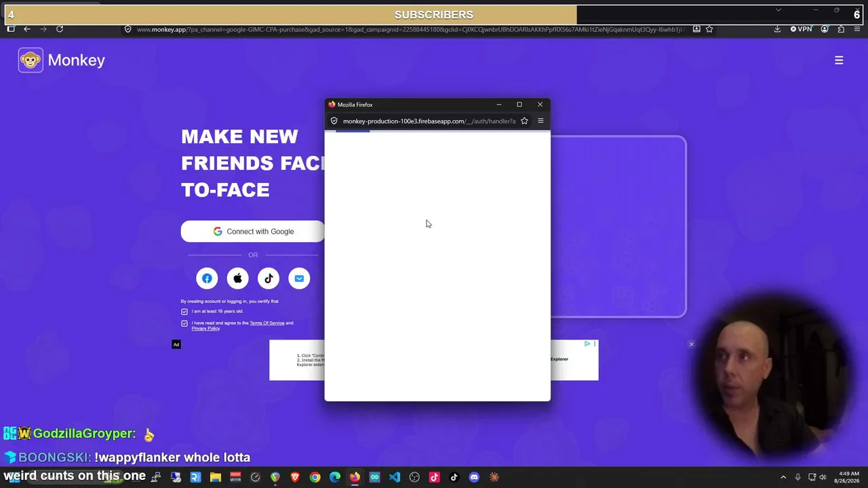Open the Firefox popup application menu
The width and height of the screenshot is (868, 488).
540,121
